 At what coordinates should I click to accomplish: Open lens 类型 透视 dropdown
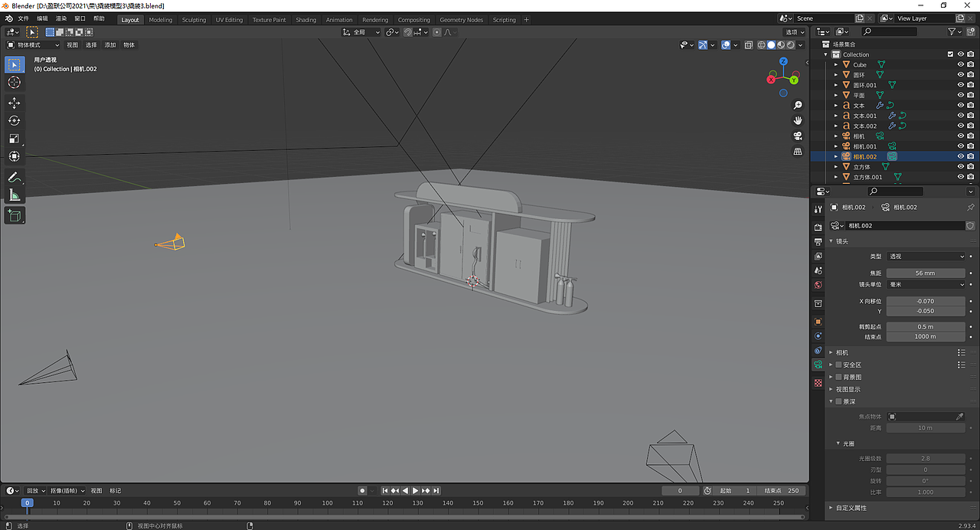click(926, 257)
